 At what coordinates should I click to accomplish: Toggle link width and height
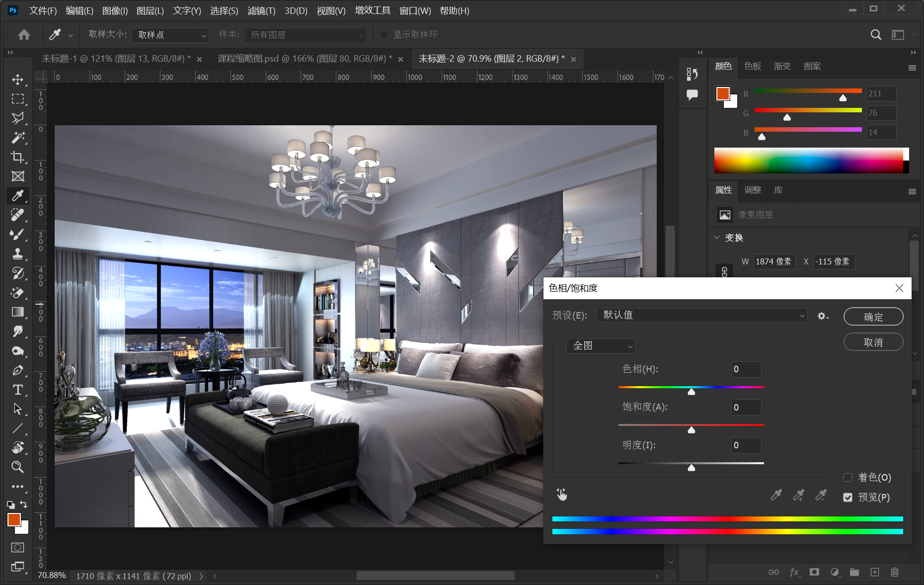tap(724, 271)
